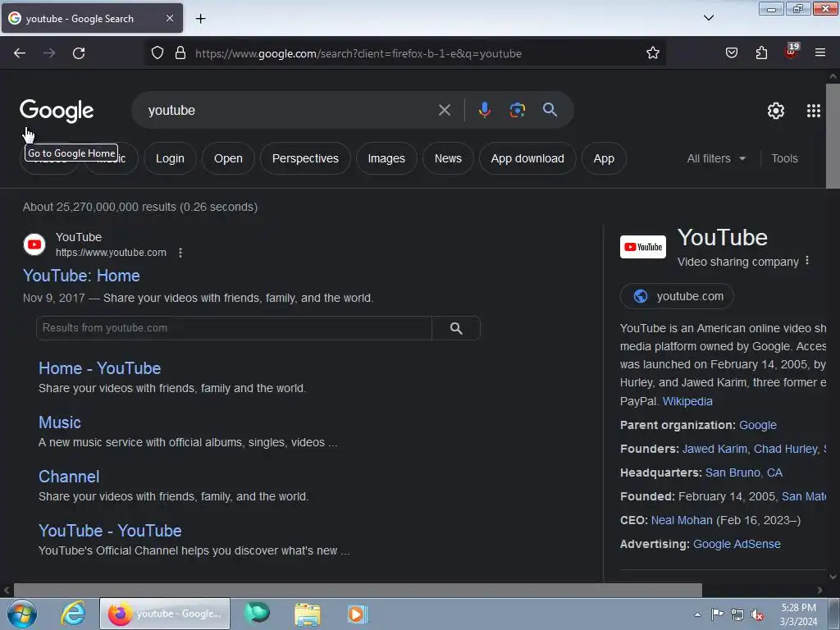
Task: Select the result site favicon YouTube
Action: pos(34,244)
